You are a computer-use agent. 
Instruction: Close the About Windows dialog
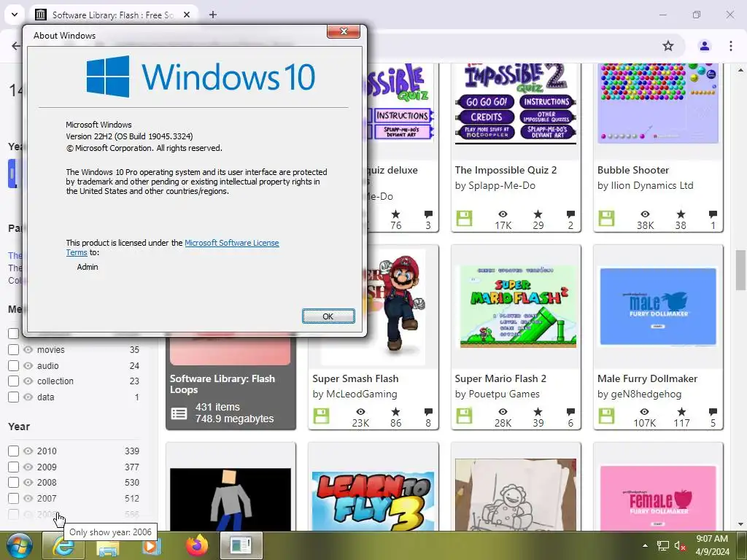pos(344,31)
